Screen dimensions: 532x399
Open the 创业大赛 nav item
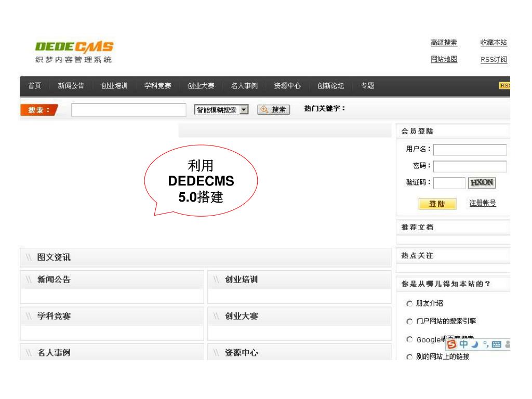pyautogui.click(x=201, y=86)
